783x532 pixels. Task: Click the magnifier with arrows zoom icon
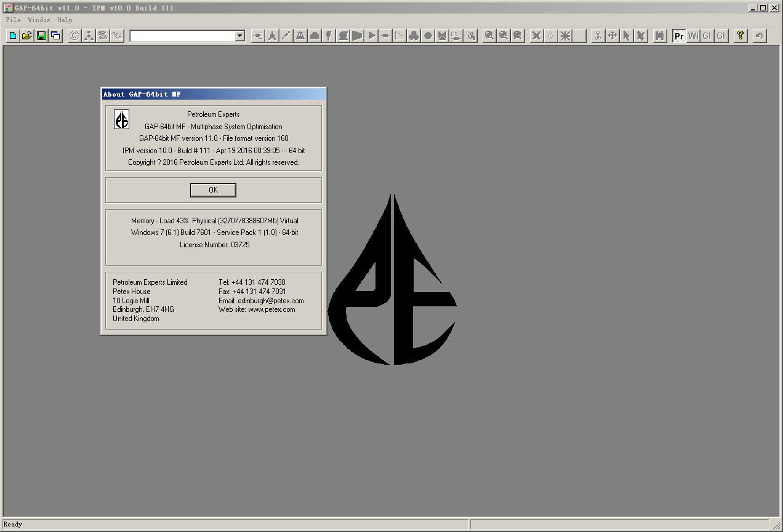pos(518,36)
